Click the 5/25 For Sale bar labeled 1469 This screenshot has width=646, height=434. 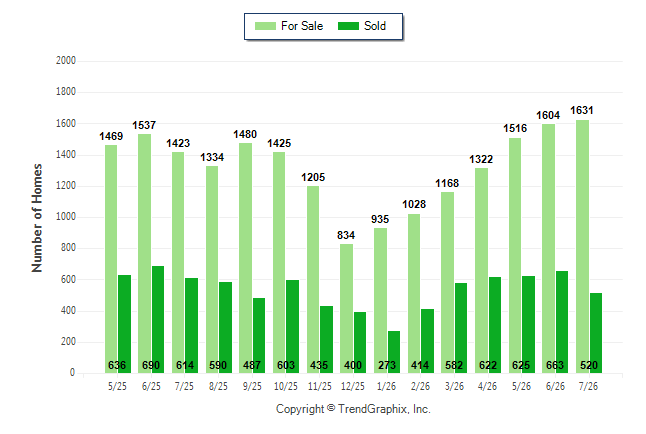click(x=111, y=259)
